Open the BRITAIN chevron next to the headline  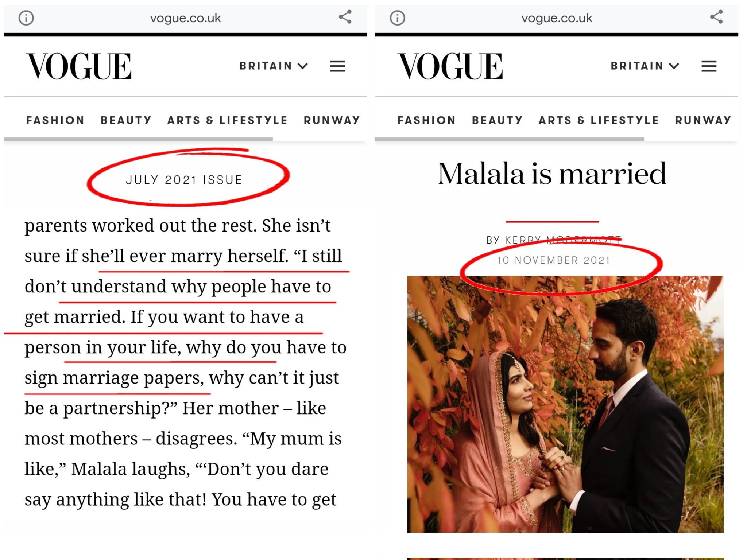pyautogui.click(x=673, y=66)
